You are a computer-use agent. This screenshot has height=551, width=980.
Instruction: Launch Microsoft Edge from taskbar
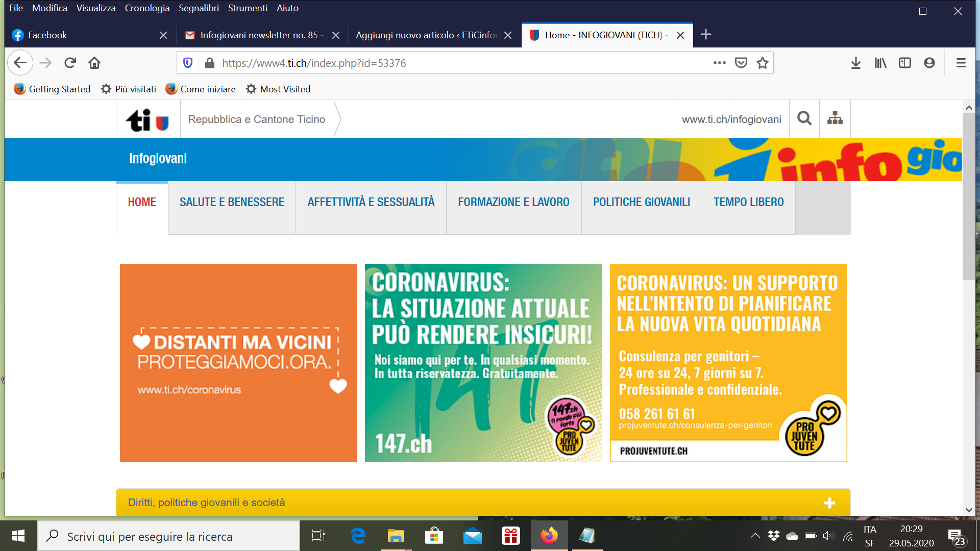tap(358, 536)
